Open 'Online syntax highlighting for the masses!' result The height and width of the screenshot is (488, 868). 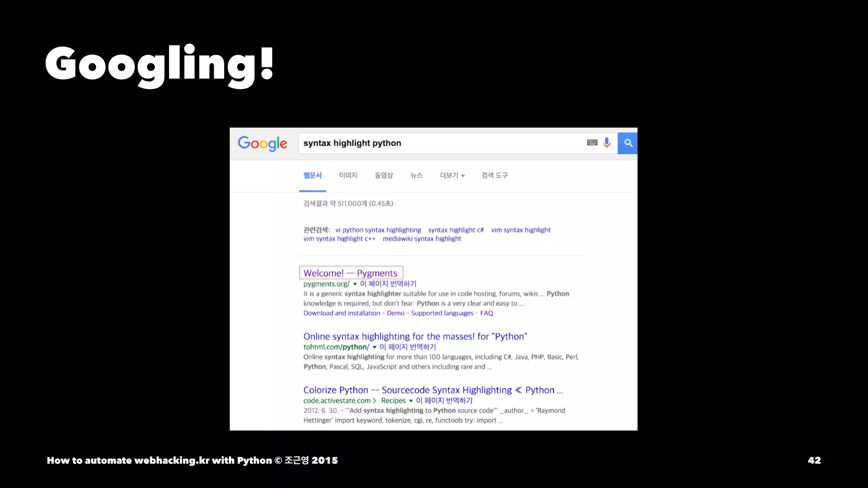[415, 336]
